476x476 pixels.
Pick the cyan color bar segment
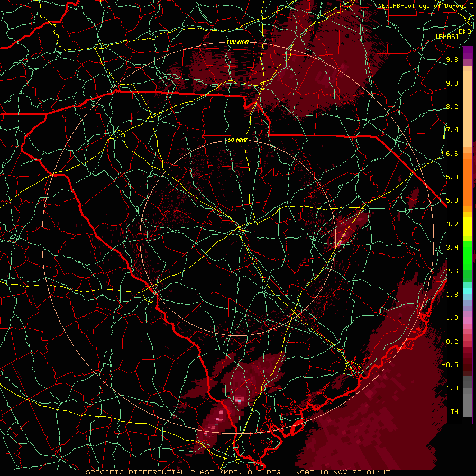467,290
